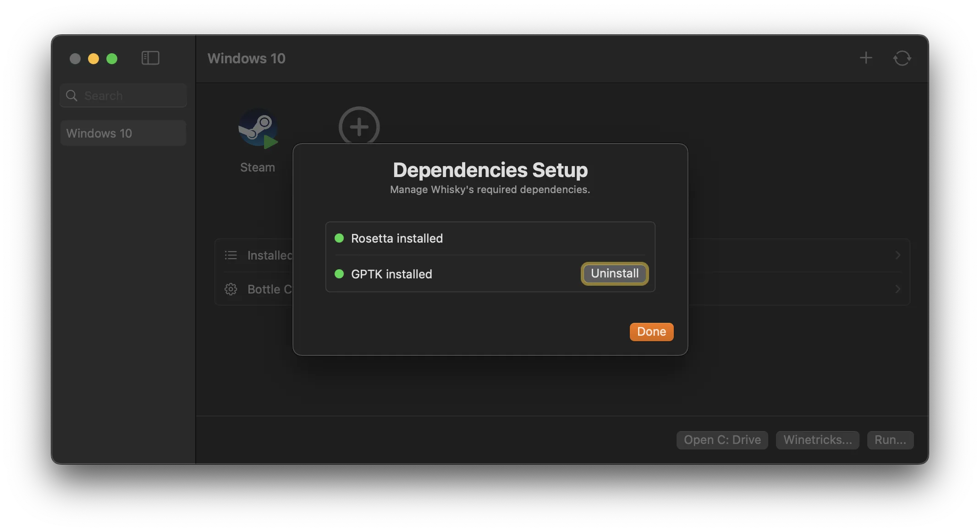Expand the Installed programs row chevron
Image resolution: width=980 pixels, height=532 pixels.
pos(897,255)
